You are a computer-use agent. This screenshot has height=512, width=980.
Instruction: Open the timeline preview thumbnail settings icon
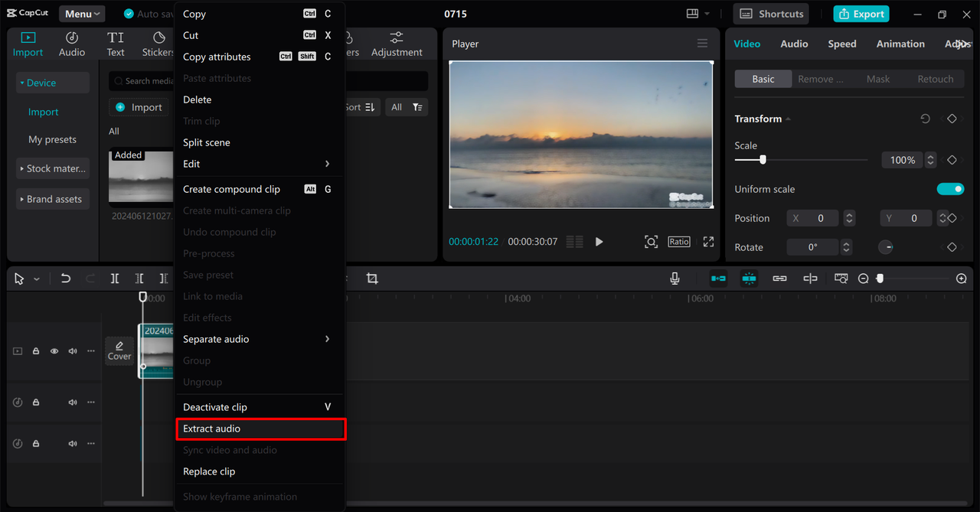point(841,279)
